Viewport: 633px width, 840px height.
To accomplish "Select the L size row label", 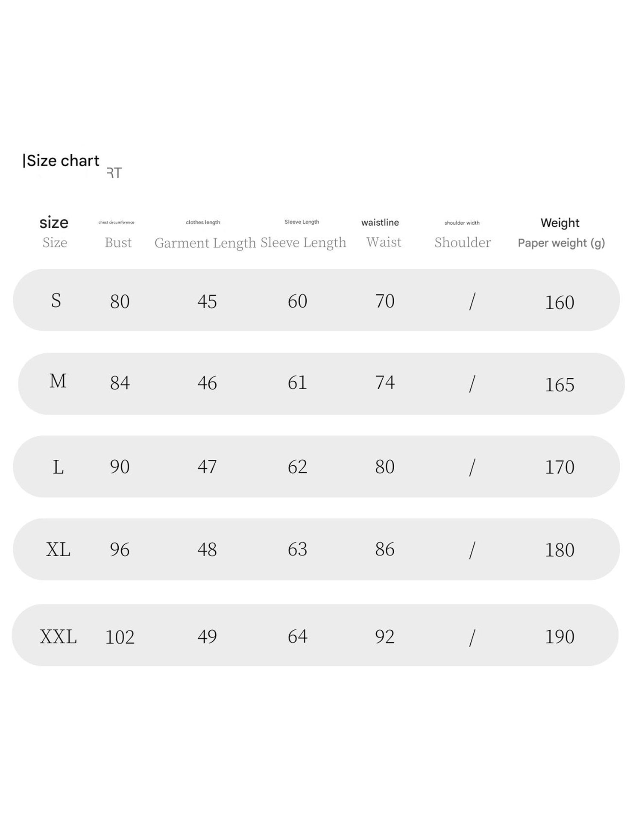I will coord(58,467).
